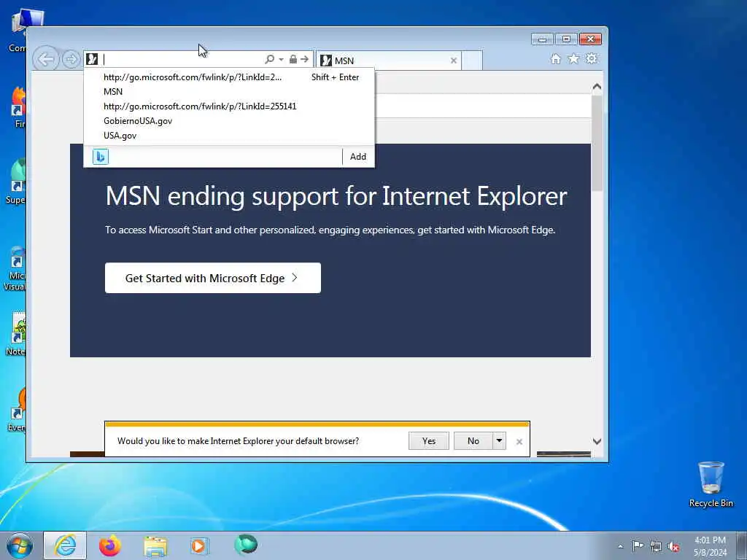This screenshot has height=560, width=747.
Task: Close the Internet Explorer window
Action: (590, 39)
